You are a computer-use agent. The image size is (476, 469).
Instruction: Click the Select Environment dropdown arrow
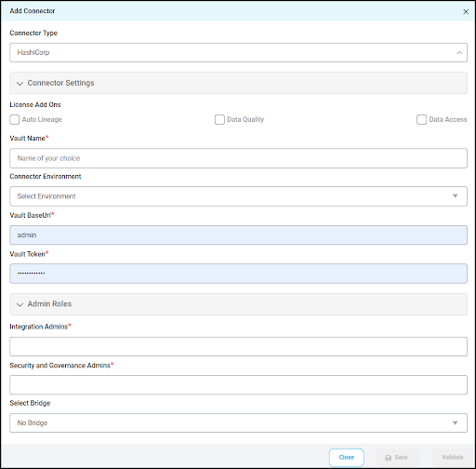click(455, 196)
